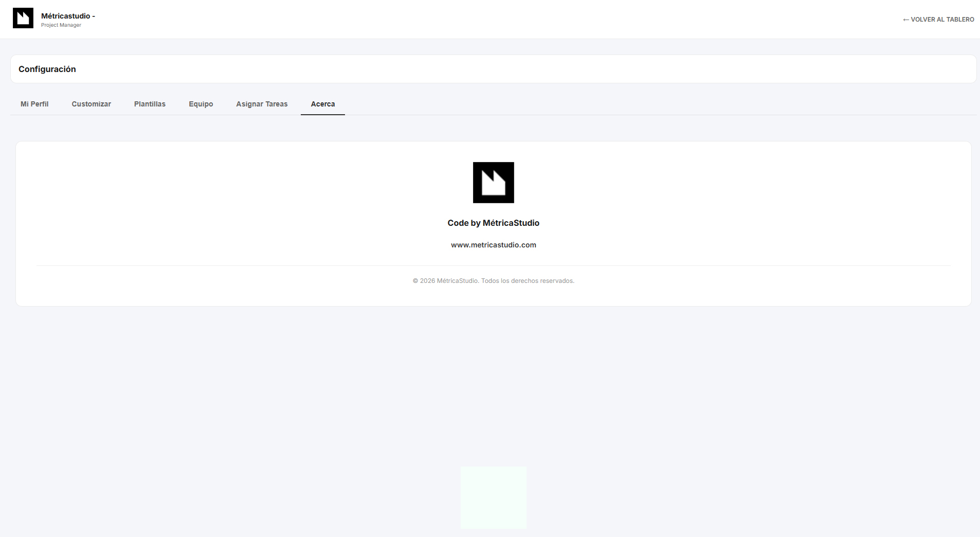Screen dimensions: 980x537
Task: Open the www.metricastudio.com website link
Action: pyautogui.click(x=493, y=245)
